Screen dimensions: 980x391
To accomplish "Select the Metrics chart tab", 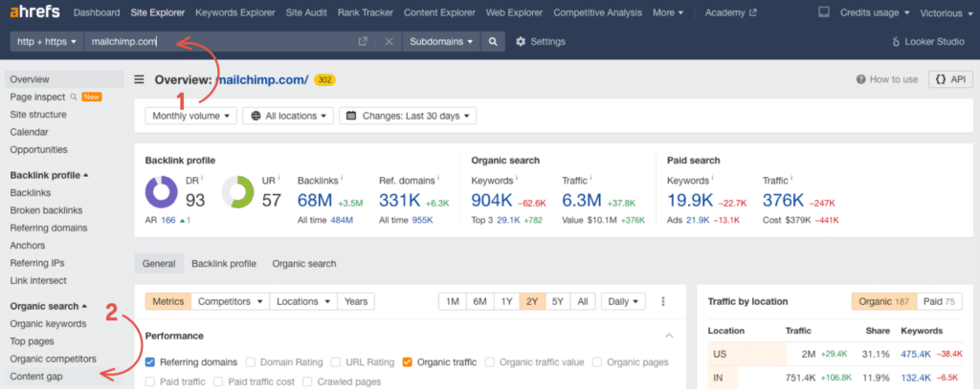I will 168,301.
